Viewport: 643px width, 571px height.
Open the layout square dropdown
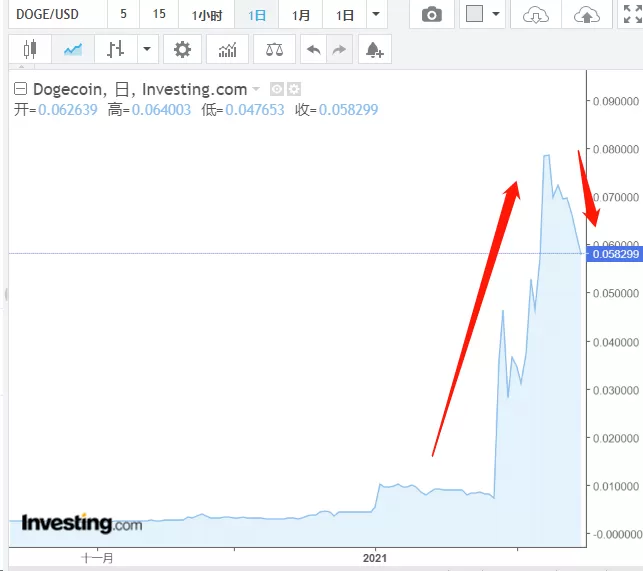(x=482, y=14)
